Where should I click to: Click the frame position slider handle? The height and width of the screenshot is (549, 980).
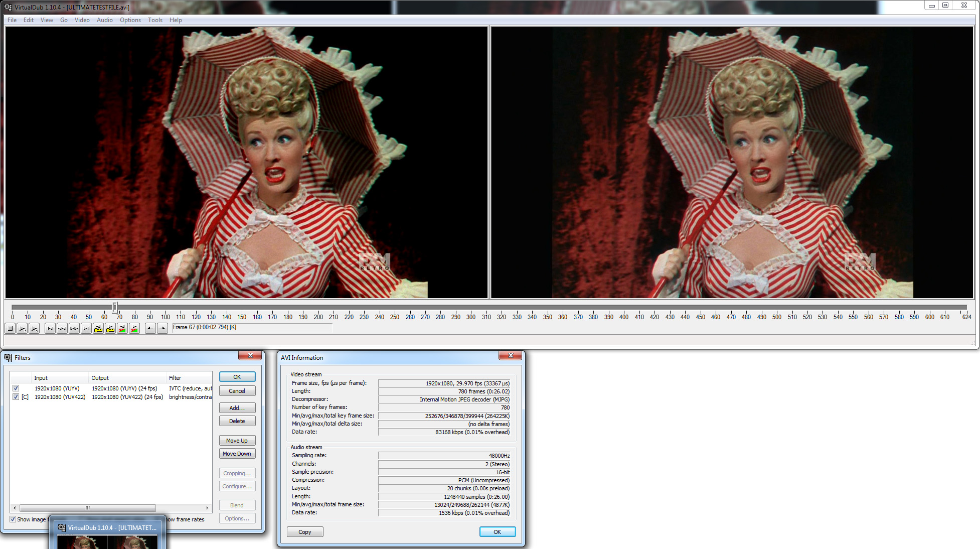pyautogui.click(x=115, y=307)
